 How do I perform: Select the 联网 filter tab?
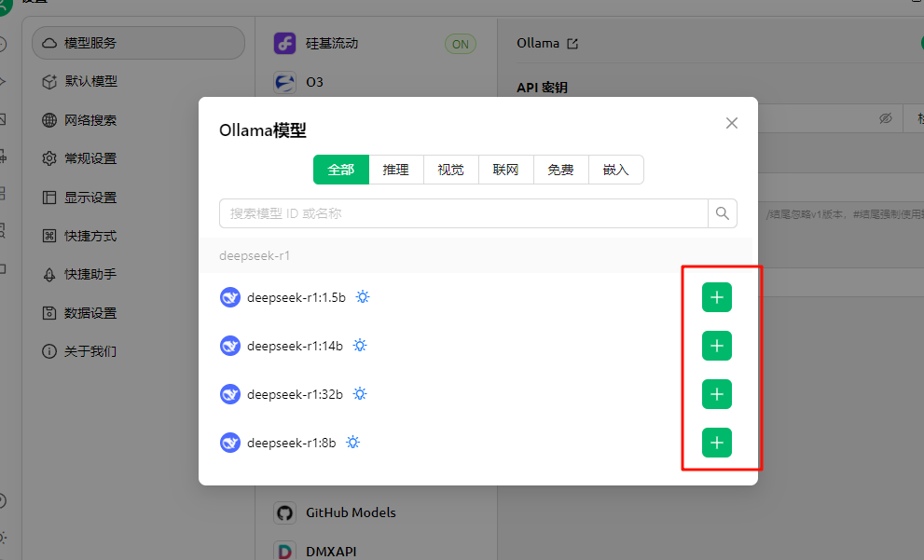(x=505, y=170)
